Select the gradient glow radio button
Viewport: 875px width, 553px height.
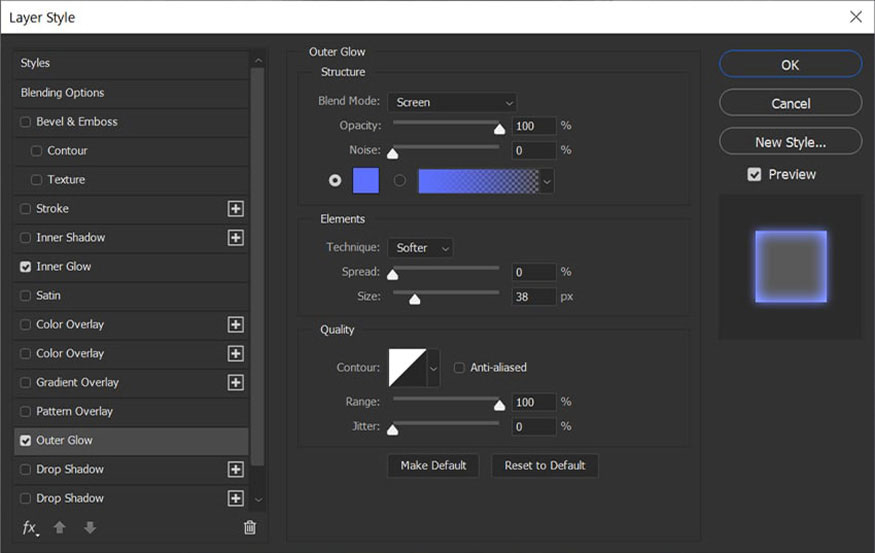point(400,180)
